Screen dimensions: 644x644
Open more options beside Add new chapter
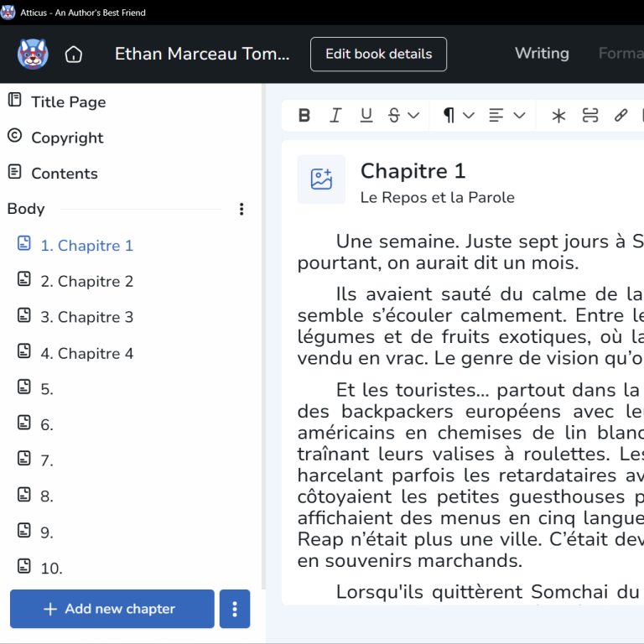(x=235, y=609)
